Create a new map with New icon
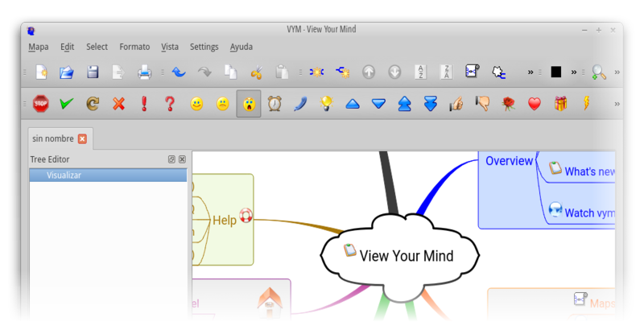This screenshot has height=322, width=644. tap(41, 72)
